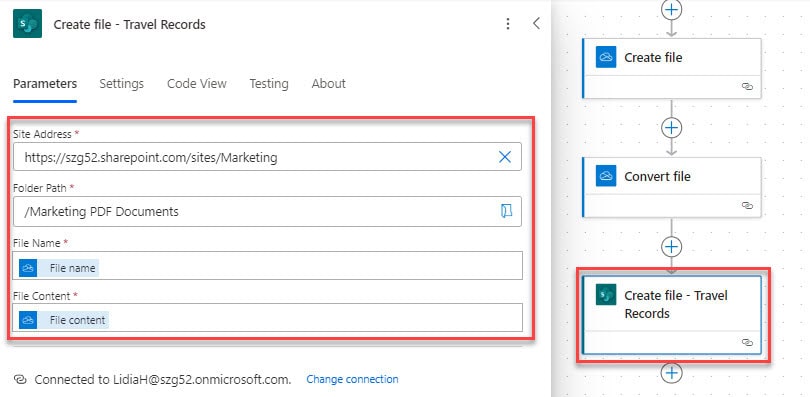The width and height of the screenshot is (810, 397).
Task: Switch to the Testing tab
Action: [269, 84]
